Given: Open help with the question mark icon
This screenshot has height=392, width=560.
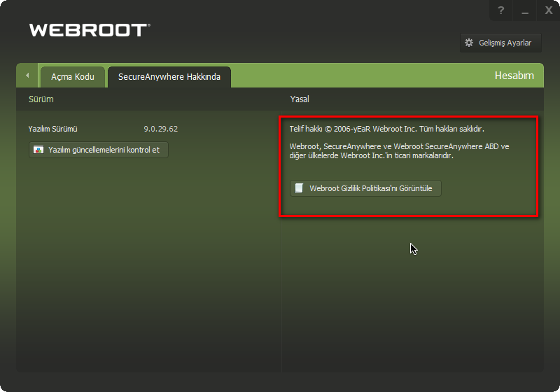Looking at the screenshot, I should click(500, 10).
